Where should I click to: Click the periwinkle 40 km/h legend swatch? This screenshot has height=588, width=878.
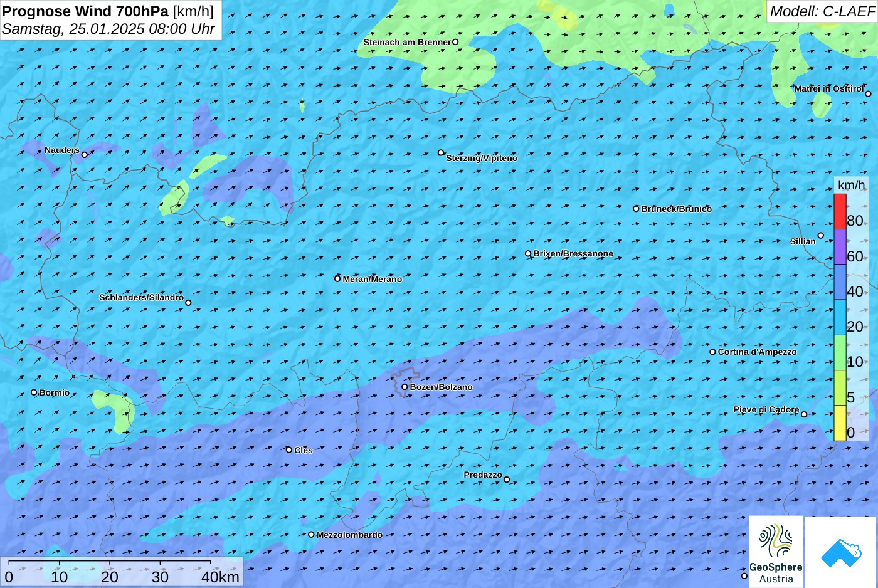click(840, 283)
